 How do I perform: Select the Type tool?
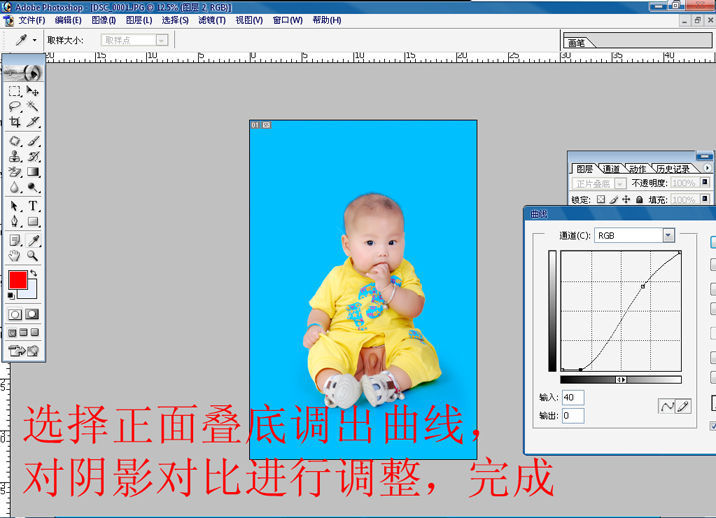[32, 206]
